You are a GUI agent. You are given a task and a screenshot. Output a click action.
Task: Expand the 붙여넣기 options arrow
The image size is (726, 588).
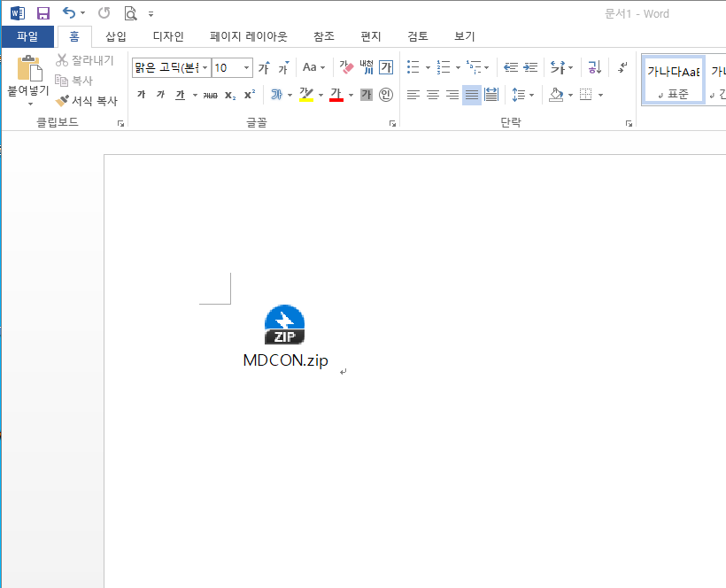coord(29,104)
